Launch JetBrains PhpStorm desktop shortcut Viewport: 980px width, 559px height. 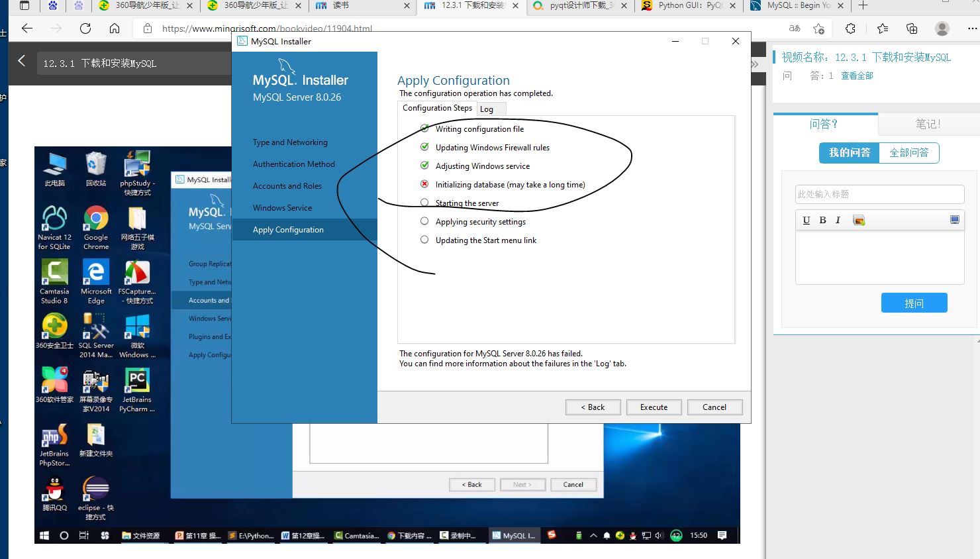pos(54,444)
